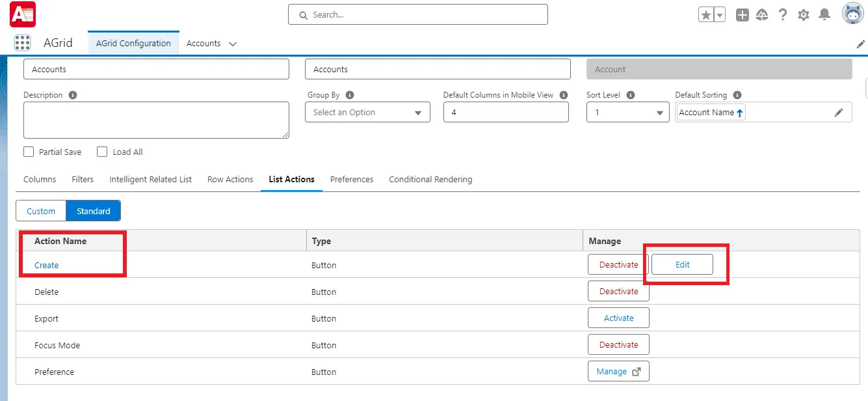
Task: Open the App Launcher grid icon
Action: [22, 42]
